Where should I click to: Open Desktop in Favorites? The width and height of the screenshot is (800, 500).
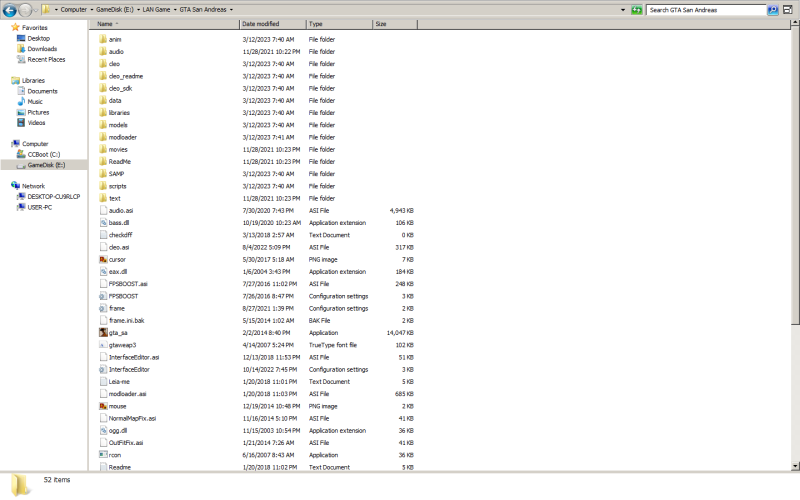(39, 38)
